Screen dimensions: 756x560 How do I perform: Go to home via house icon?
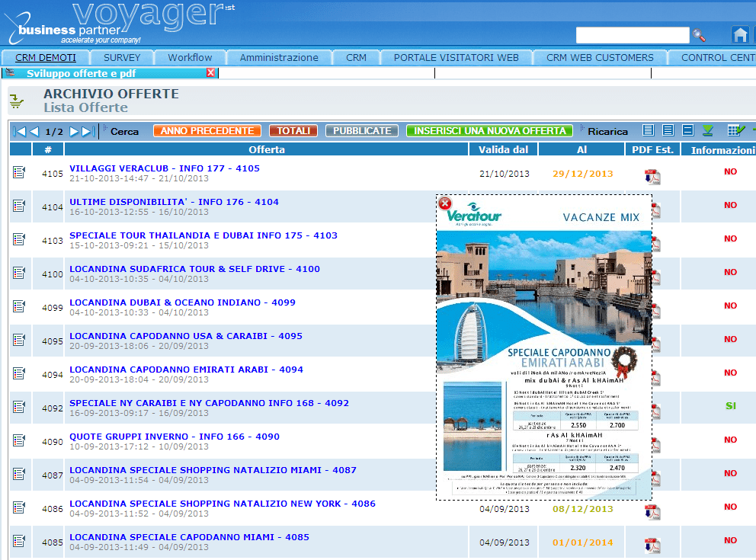click(739, 35)
